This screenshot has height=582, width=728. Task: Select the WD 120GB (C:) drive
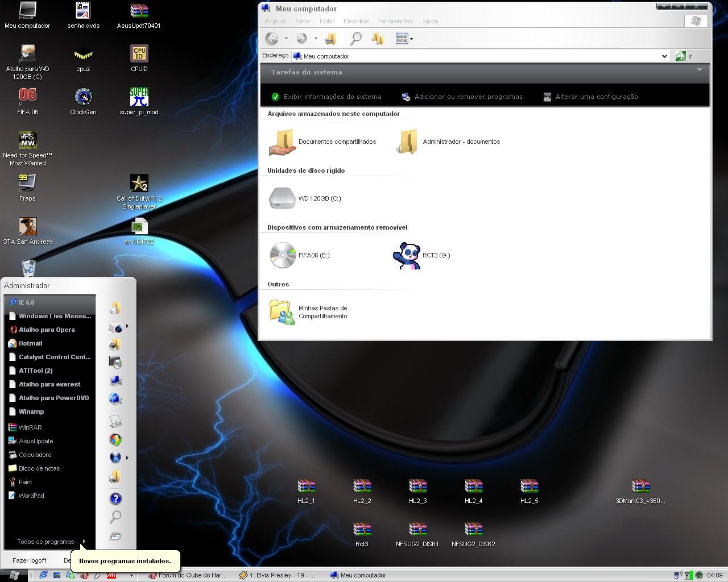tap(305, 198)
